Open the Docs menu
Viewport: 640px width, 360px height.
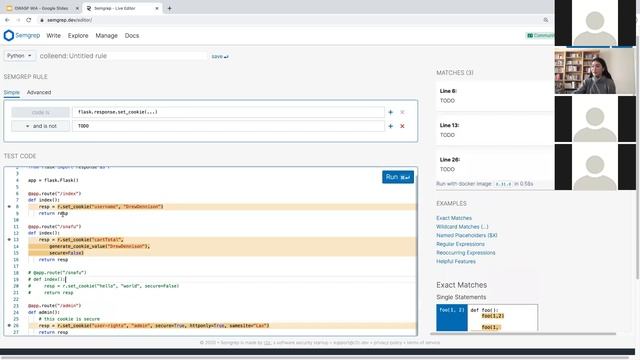click(132, 36)
